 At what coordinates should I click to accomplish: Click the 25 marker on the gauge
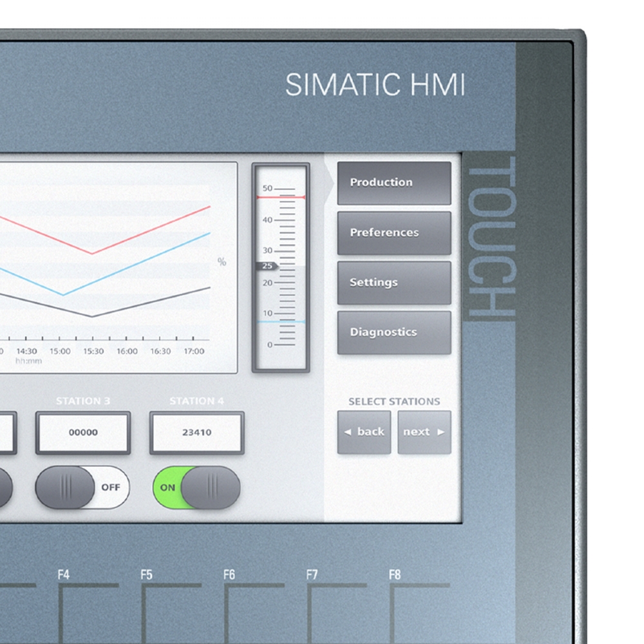(x=268, y=266)
